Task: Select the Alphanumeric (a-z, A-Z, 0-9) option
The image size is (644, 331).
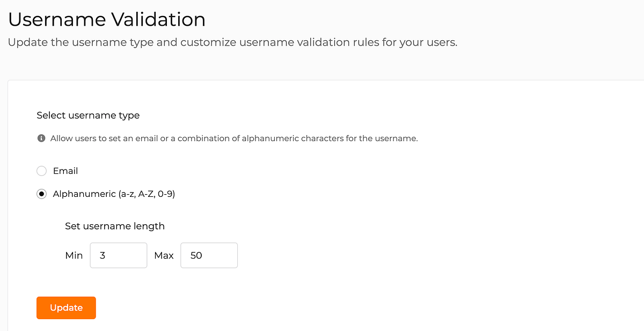Action: coord(41,194)
